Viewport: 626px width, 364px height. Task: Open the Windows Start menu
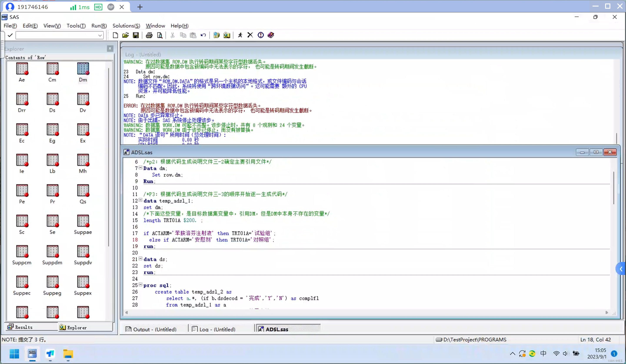coord(14,354)
